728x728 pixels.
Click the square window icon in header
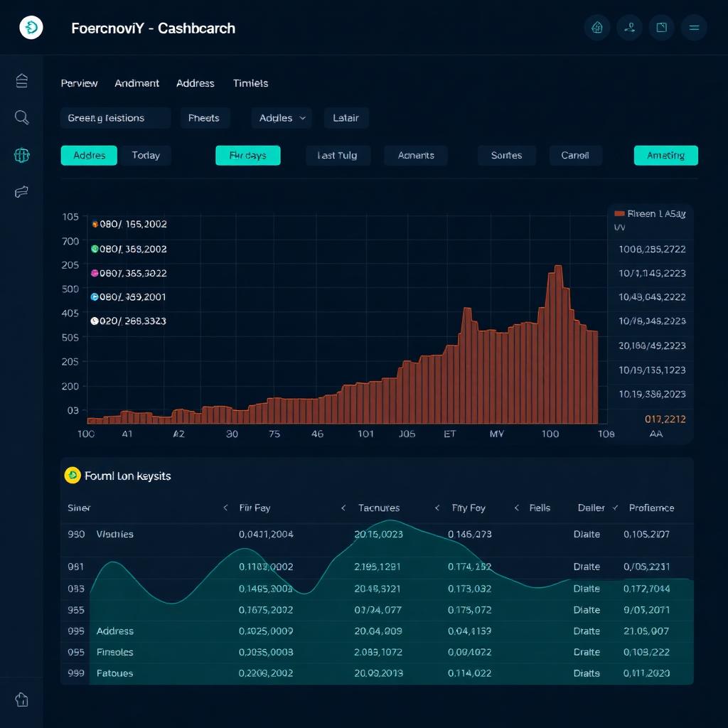[x=662, y=28]
